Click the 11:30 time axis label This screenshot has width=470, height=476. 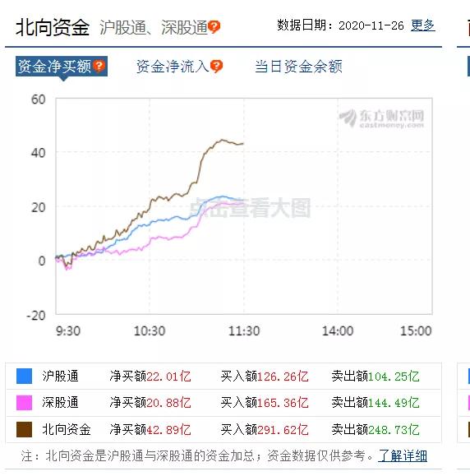coord(244,330)
